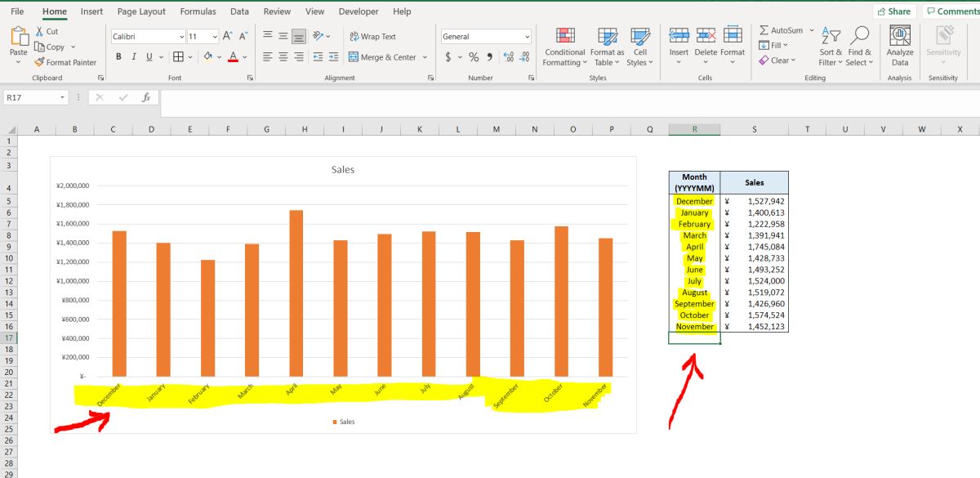Open the Formulas ribbon tab

(198, 11)
